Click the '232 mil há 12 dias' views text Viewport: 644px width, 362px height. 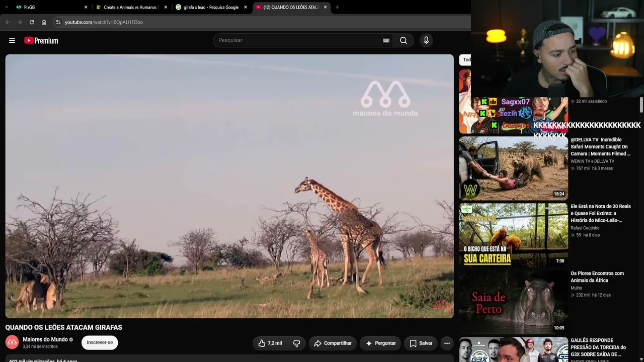pyautogui.click(x=592, y=295)
